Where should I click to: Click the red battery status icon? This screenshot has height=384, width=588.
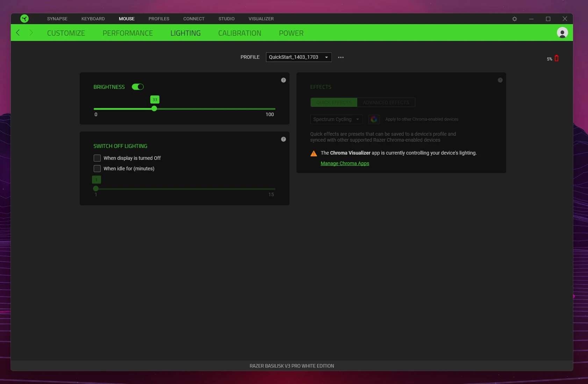(557, 58)
